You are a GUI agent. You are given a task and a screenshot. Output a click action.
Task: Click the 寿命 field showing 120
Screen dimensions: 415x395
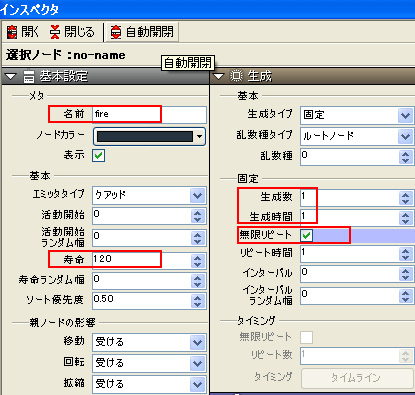(142, 260)
